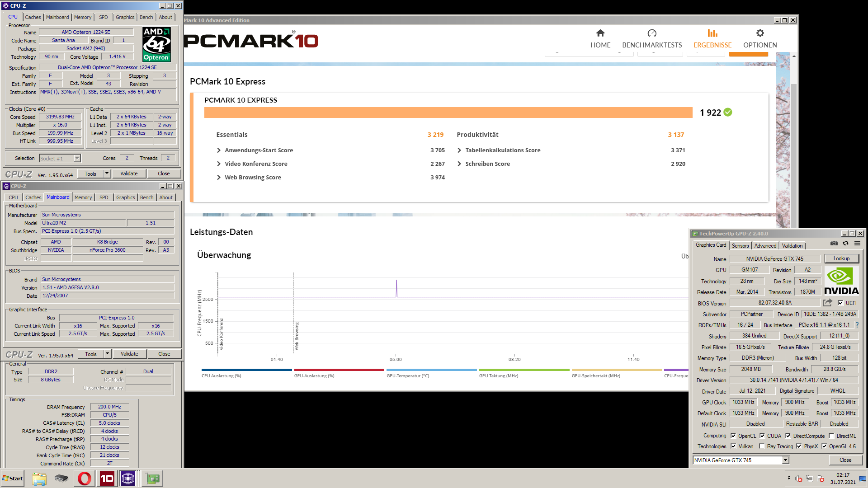This screenshot has height=488, width=868.
Task: Click the muted volume tray icon
Action: (x=799, y=479)
